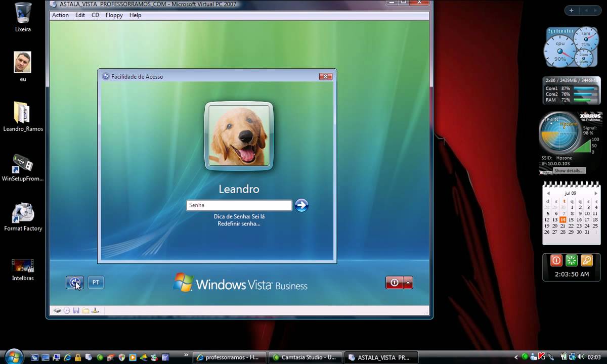Expand the quick launch overflow chevron
The height and width of the screenshot is (364, 607).
pos(186,355)
